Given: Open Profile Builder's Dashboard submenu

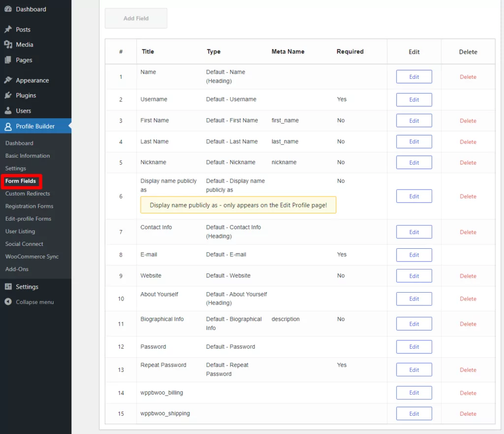Looking at the screenshot, I should click(19, 143).
